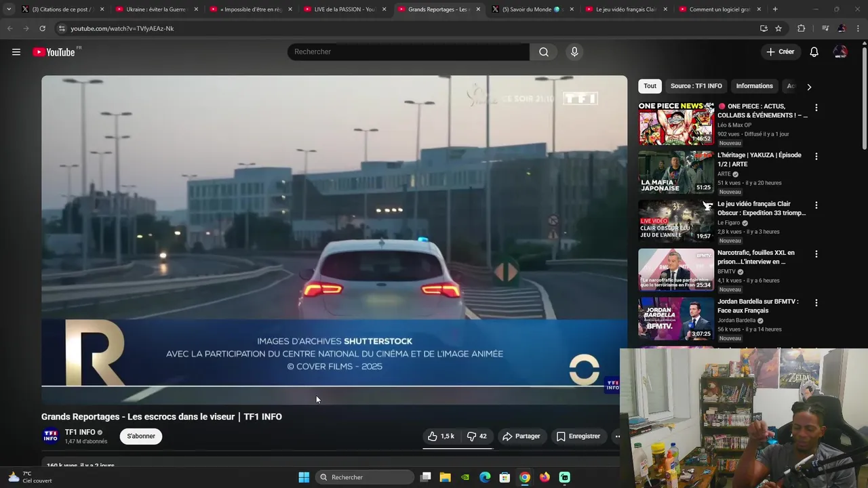Select the Informations filter chip
The width and height of the screenshot is (868, 488).
tap(754, 86)
